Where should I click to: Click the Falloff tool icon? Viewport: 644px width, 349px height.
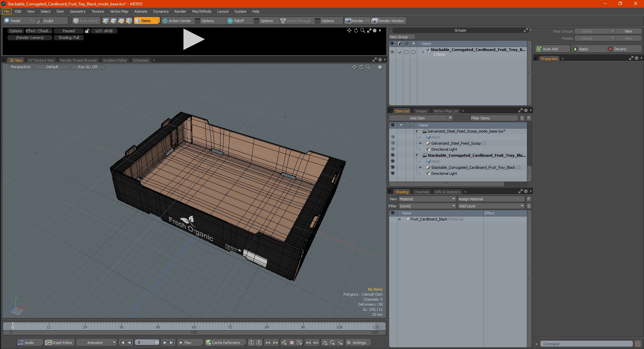point(230,21)
